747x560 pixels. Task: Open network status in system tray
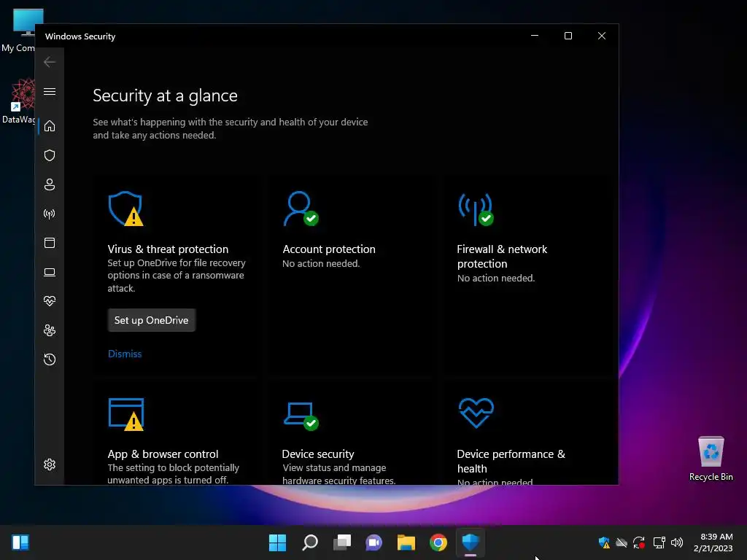coord(659,542)
